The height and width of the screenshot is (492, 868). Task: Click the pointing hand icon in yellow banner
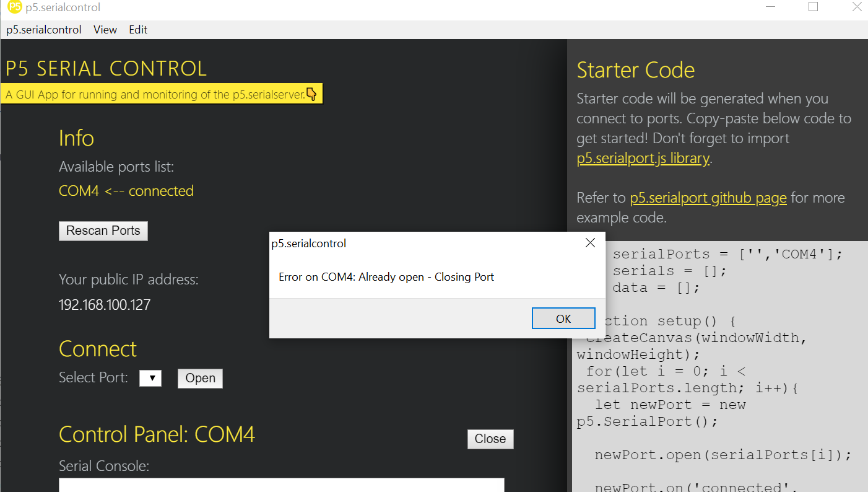coord(311,94)
